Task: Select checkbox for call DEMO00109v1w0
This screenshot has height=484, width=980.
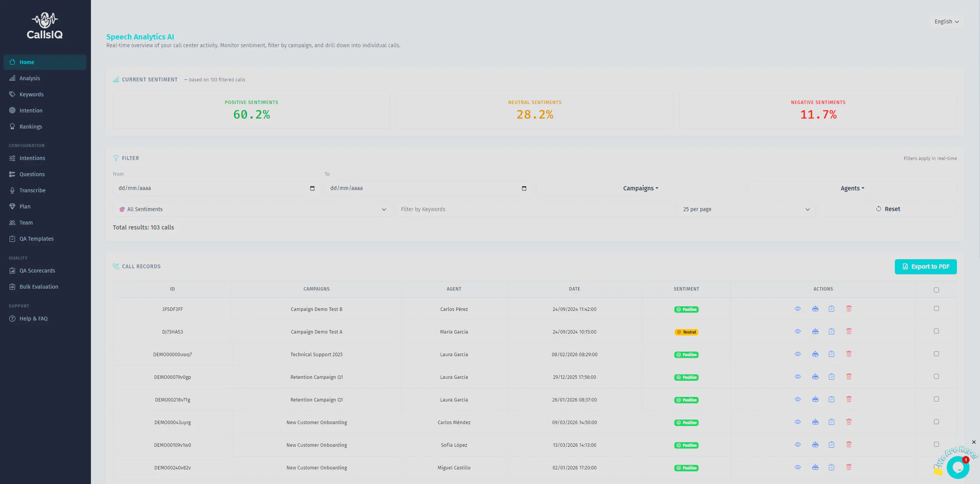Action: [x=936, y=444]
